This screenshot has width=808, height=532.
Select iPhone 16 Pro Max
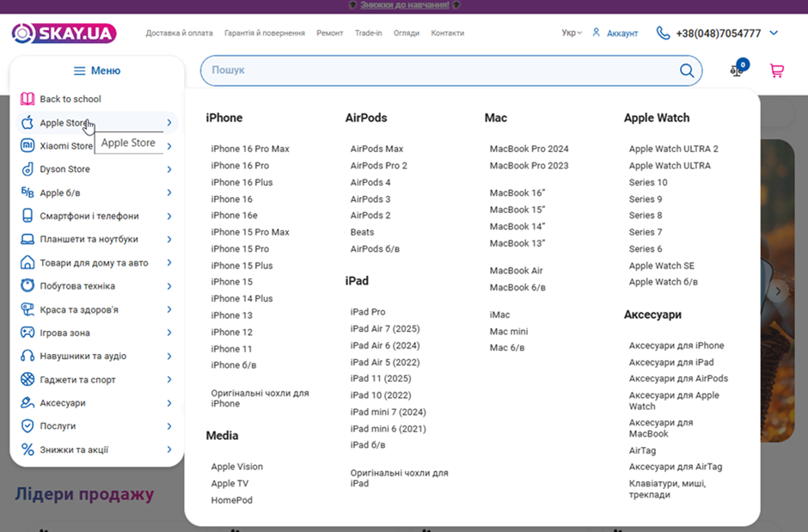coord(250,149)
